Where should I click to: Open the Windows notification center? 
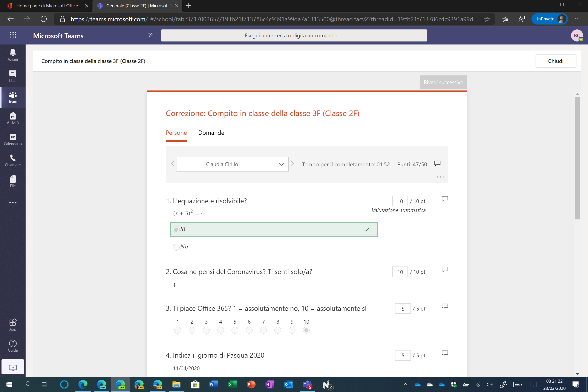pos(576,384)
